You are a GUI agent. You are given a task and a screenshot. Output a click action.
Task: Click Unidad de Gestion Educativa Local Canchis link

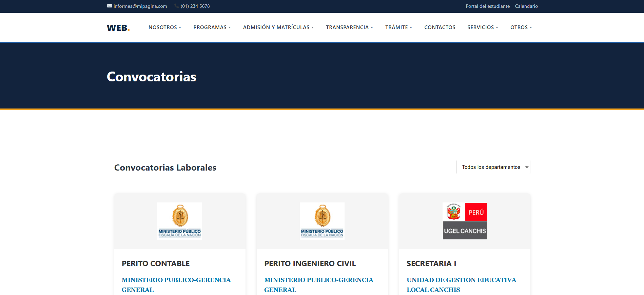tap(462, 285)
